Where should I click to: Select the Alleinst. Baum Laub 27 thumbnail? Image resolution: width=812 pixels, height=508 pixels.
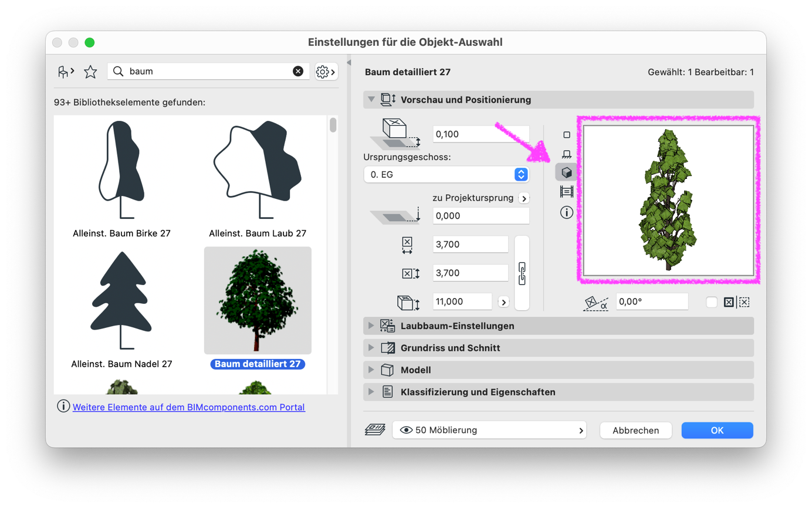click(257, 170)
